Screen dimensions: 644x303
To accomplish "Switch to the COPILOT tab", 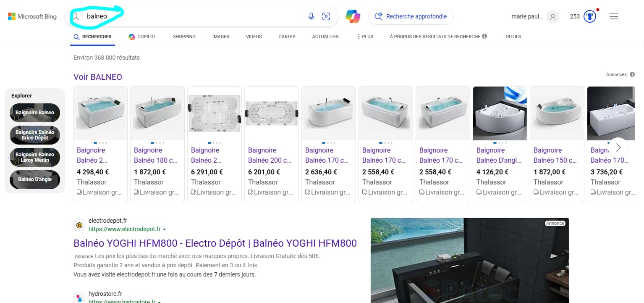I will click(x=142, y=37).
